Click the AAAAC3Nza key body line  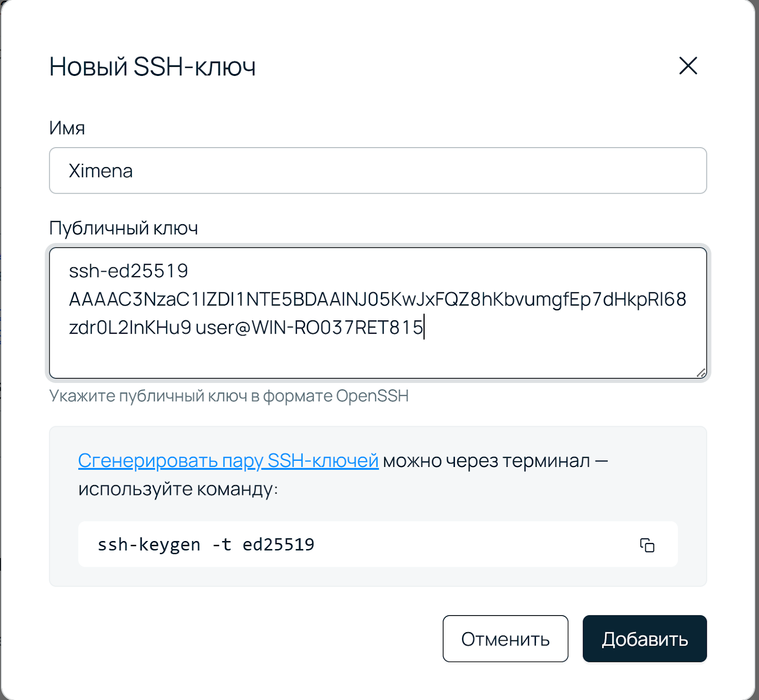click(377, 299)
